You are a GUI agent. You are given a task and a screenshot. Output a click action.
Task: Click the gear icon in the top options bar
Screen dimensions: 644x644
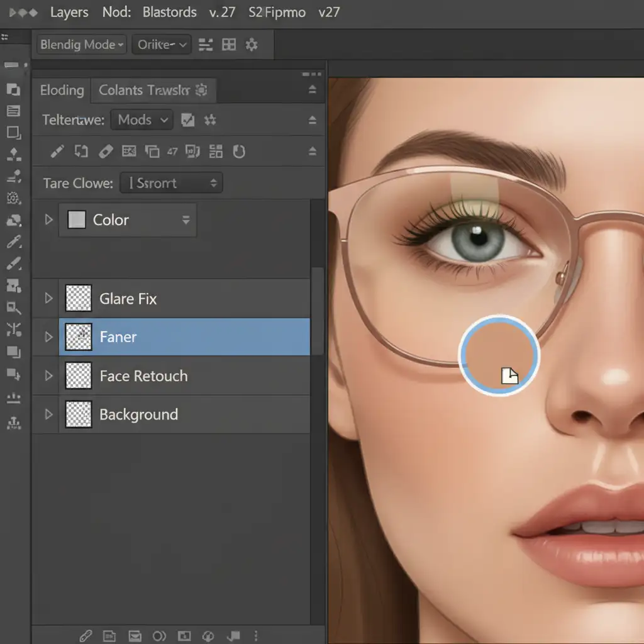pyautogui.click(x=252, y=45)
